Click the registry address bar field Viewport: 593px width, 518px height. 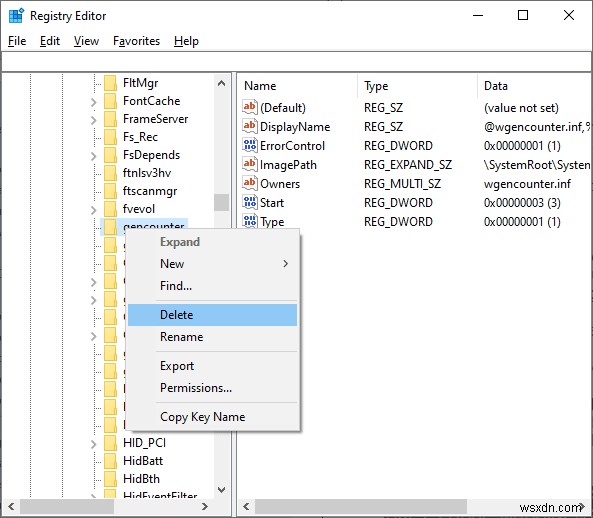[296, 62]
